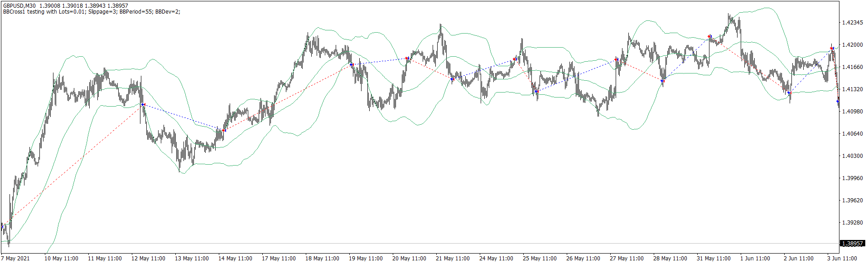Select the 1.42345 price axis label

(852, 23)
